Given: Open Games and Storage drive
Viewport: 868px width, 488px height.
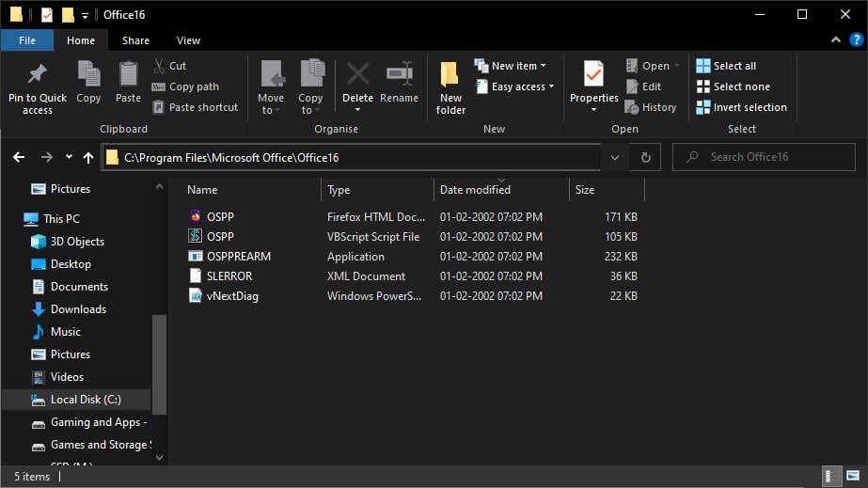Looking at the screenshot, I should 92,445.
